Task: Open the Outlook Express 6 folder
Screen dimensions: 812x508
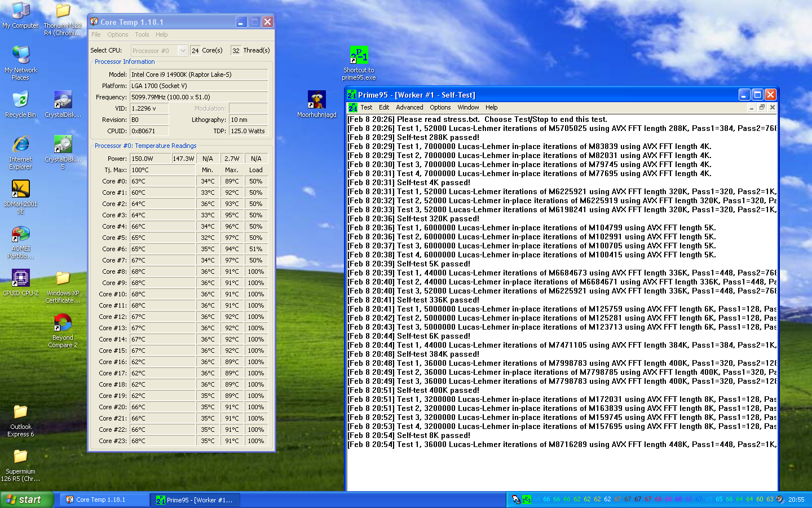Action: click(x=21, y=413)
